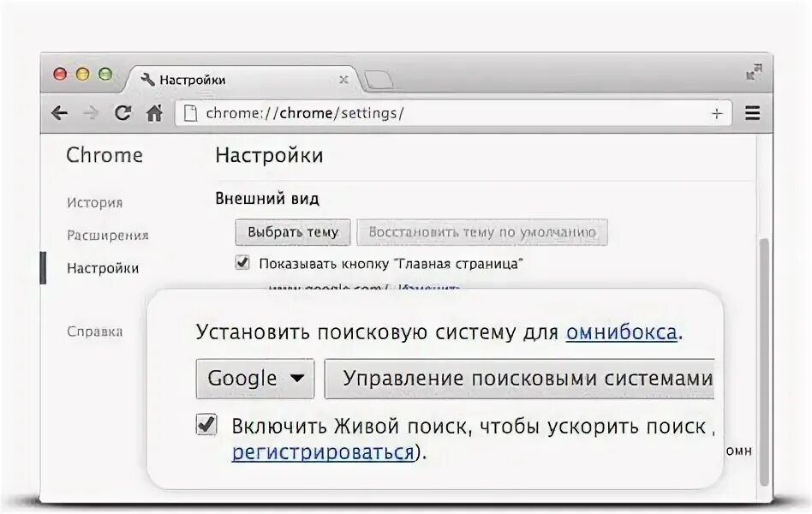The width and height of the screenshot is (812, 514).
Task: Follow the регистрироваться link
Action: tap(323, 452)
